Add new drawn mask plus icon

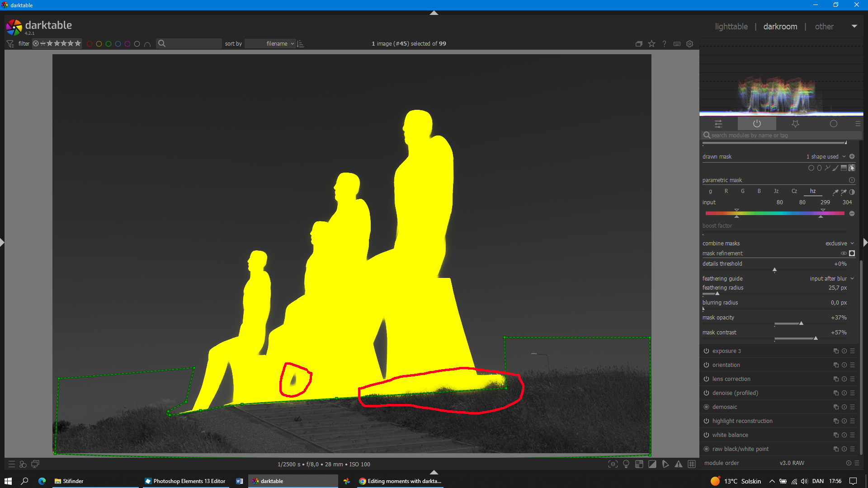tap(852, 156)
